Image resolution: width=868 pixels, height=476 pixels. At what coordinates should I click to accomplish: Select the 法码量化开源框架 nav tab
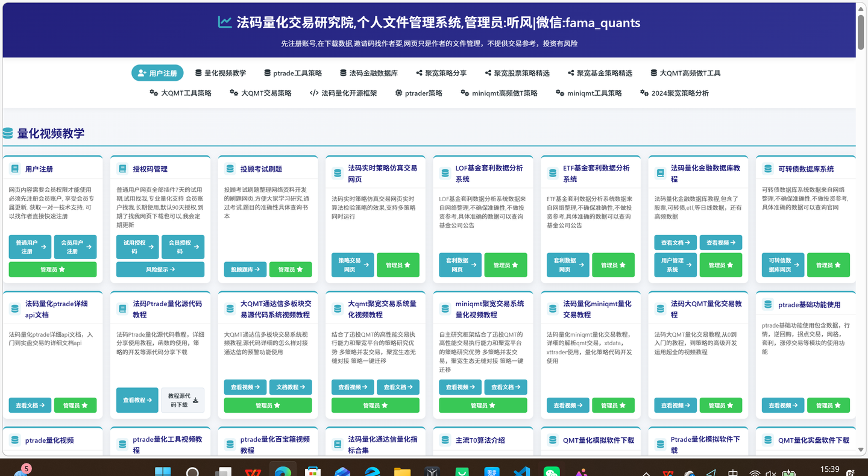343,93
